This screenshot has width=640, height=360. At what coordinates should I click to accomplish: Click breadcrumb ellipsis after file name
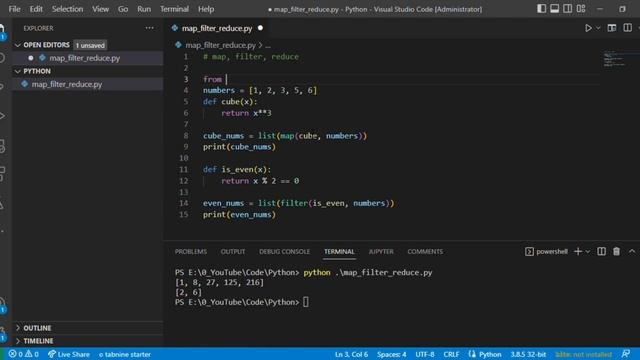tap(268, 45)
